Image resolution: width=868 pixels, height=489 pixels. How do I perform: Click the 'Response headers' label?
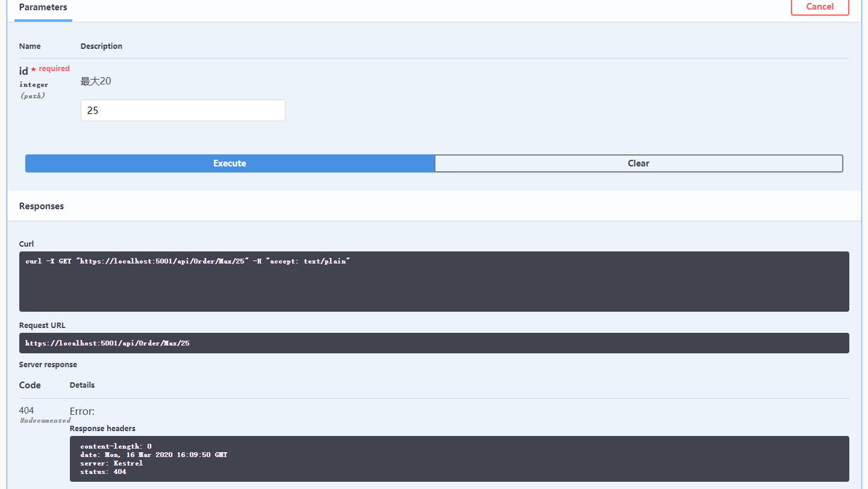pos(102,429)
